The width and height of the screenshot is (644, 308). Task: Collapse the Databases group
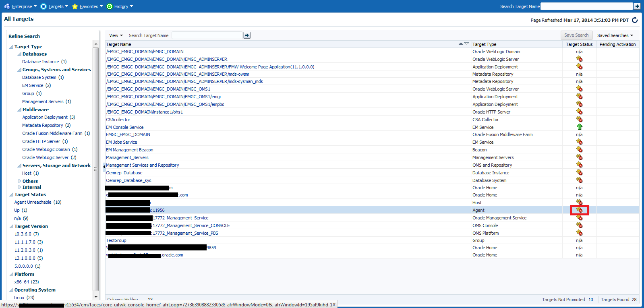click(19, 54)
